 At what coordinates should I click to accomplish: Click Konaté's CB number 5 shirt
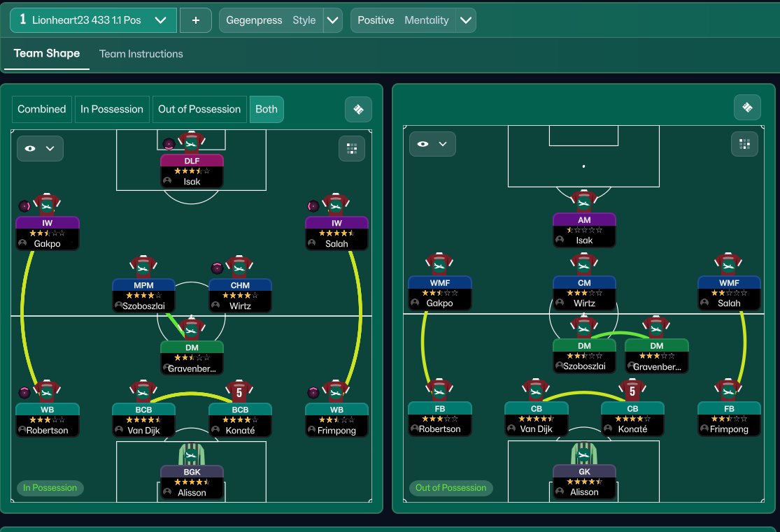tap(632, 390)
